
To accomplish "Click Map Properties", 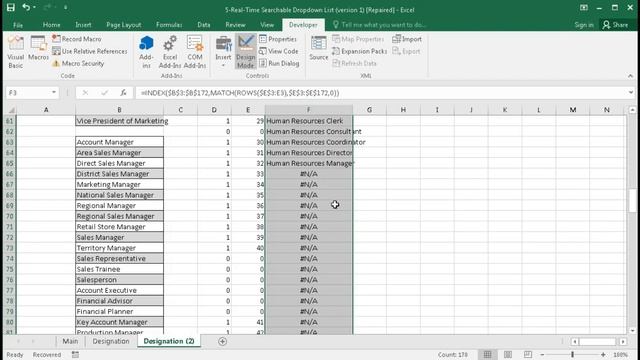I will [x=358, y=39].
